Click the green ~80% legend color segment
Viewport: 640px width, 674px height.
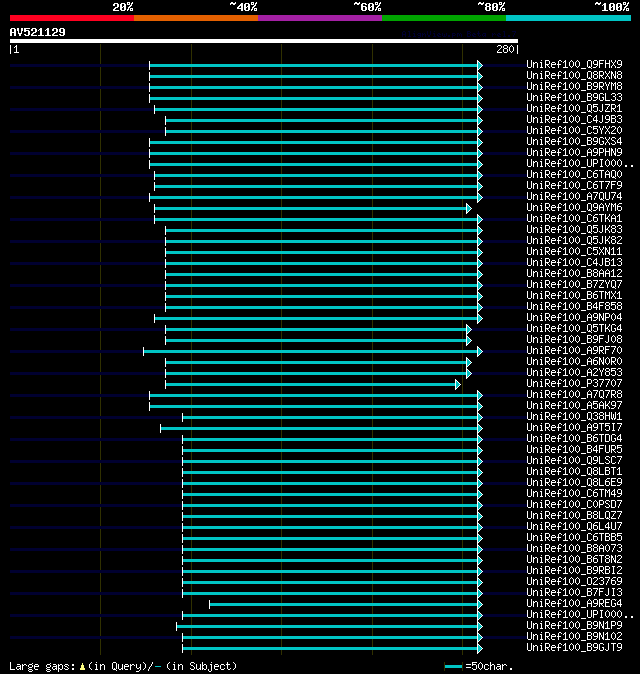pyautogui.click(x=444, y=18)
